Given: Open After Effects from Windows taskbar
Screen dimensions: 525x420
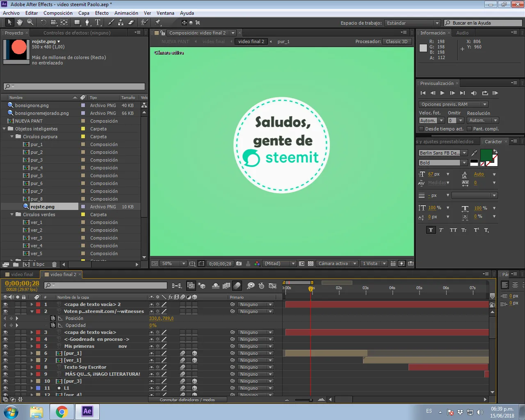Looking at the screenshot, I should [87, 411].
